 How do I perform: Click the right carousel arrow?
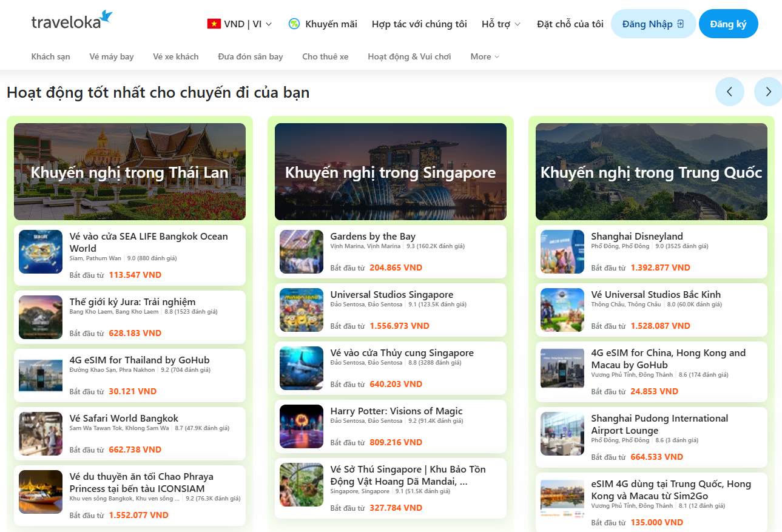(x=767, y=91)
